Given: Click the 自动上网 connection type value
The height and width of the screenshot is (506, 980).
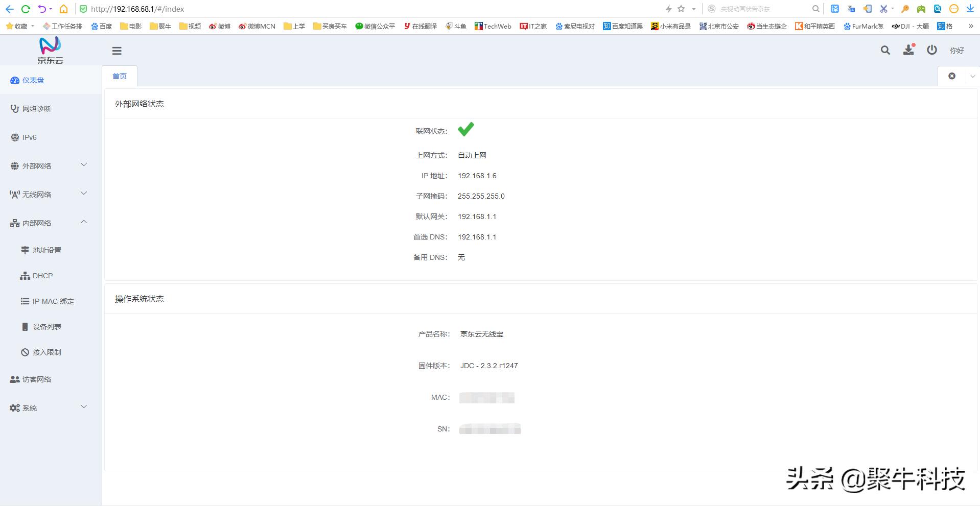Looking at the screenshot, I should 472,155.
